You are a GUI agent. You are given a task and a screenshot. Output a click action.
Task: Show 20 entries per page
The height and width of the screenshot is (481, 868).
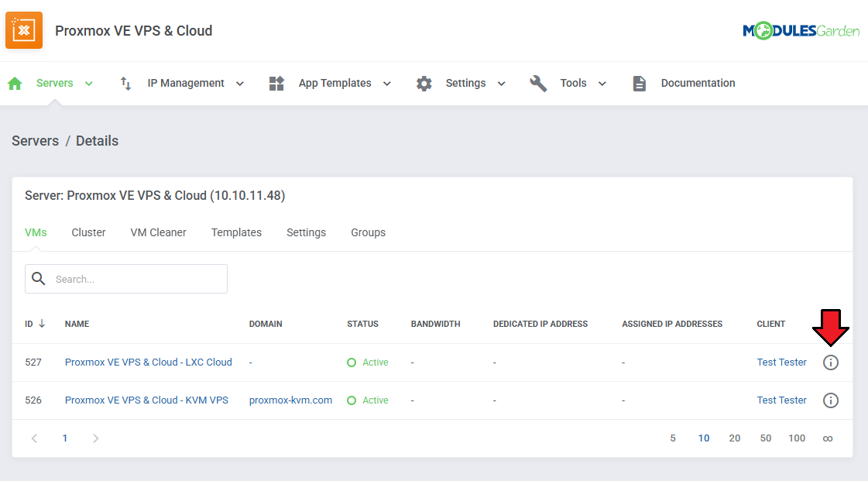[x=735, y=438]
